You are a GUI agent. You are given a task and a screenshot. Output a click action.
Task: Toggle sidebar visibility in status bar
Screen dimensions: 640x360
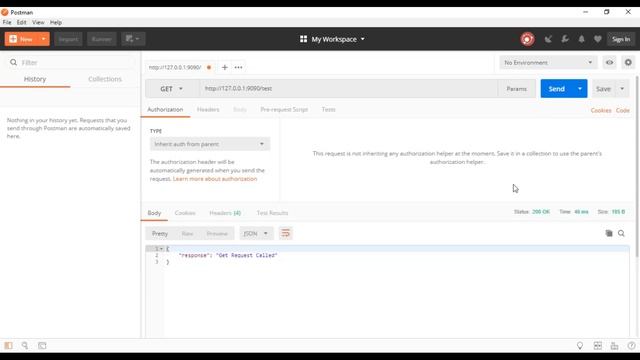(x=9, y=346)
